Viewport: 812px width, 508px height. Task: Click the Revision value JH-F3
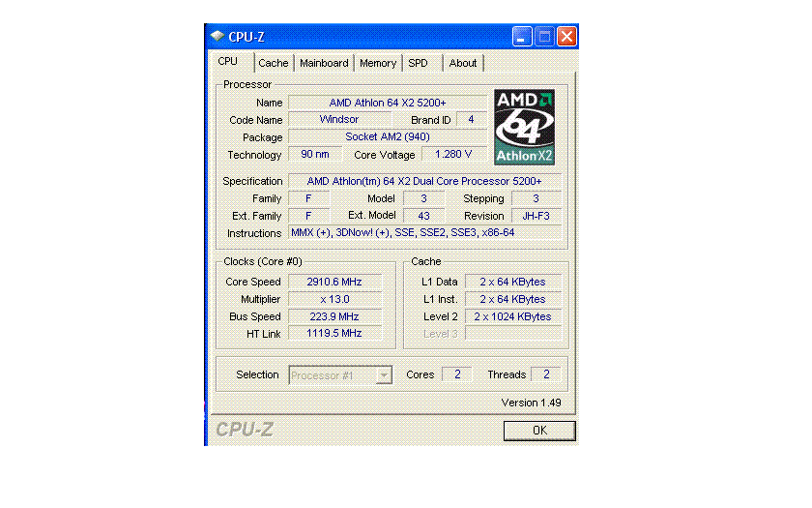coord(536,216)
